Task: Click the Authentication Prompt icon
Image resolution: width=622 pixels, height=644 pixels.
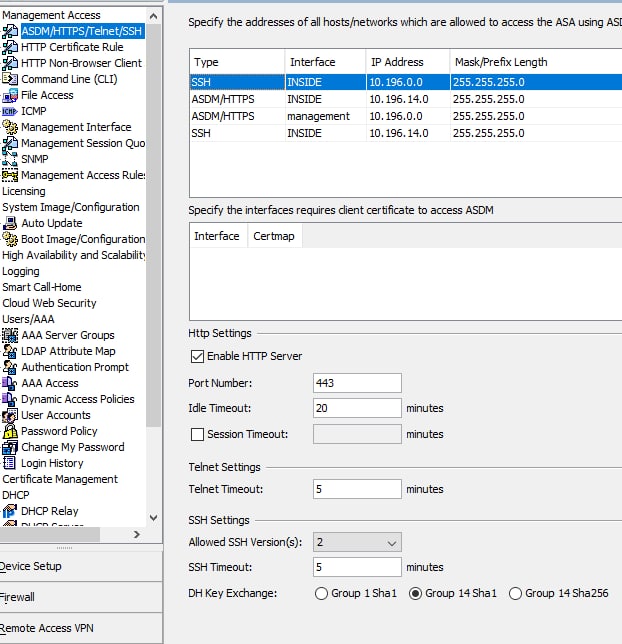Action: coord(10,367)
